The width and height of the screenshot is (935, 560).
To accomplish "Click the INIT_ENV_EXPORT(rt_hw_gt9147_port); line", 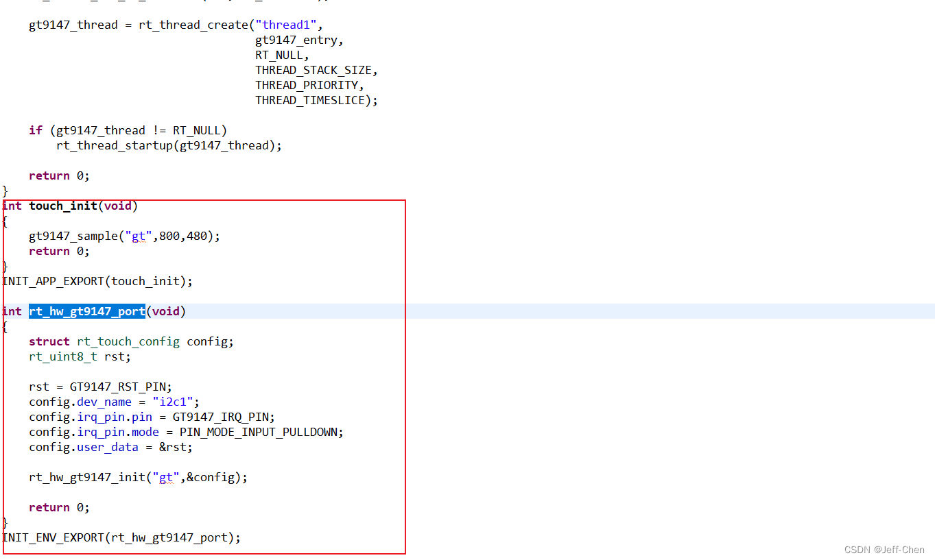I will point(121,537).
